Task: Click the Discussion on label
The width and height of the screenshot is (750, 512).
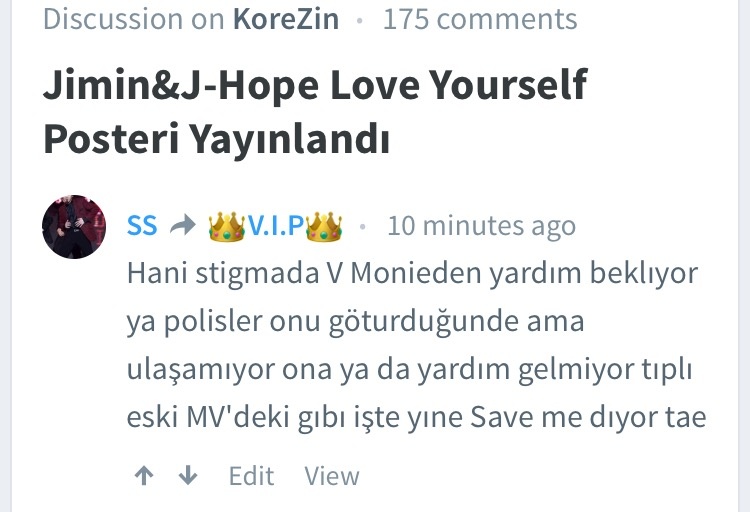Action: [134, 19]
